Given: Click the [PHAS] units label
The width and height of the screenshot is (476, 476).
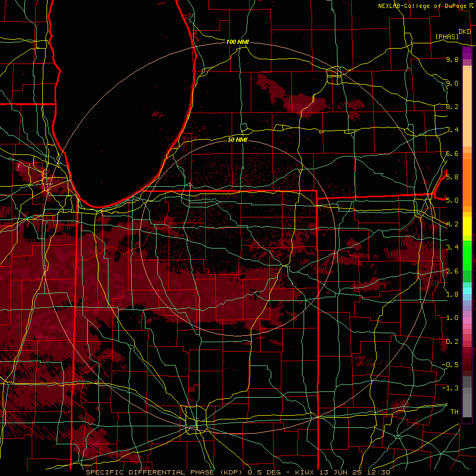Looking at the screenshot, I should point(447,36).
